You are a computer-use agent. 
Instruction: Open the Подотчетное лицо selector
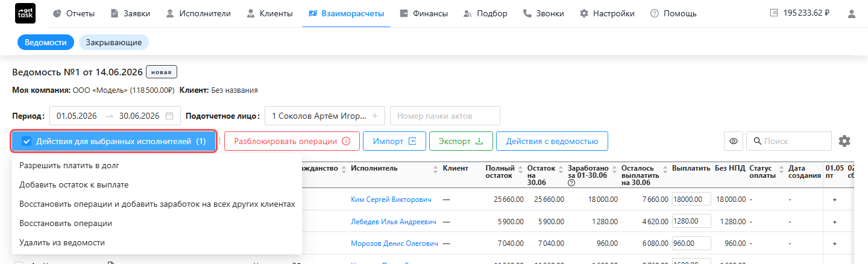coord(325,116)
